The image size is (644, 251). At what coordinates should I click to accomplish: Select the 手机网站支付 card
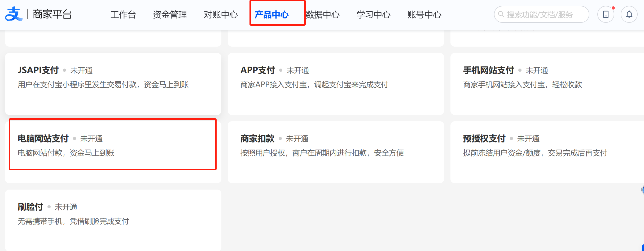tap(547, 84)
